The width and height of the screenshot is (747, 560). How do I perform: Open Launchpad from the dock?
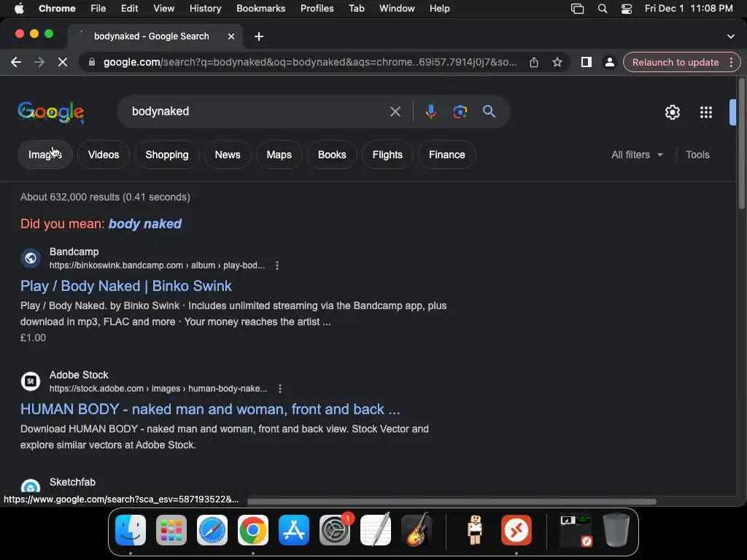[171, 530]
